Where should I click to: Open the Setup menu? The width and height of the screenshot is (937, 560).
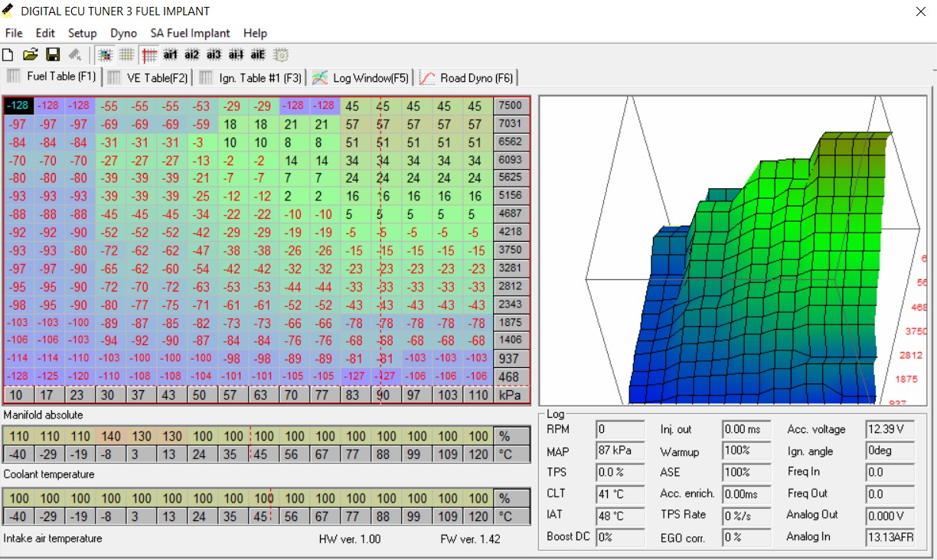83,33
